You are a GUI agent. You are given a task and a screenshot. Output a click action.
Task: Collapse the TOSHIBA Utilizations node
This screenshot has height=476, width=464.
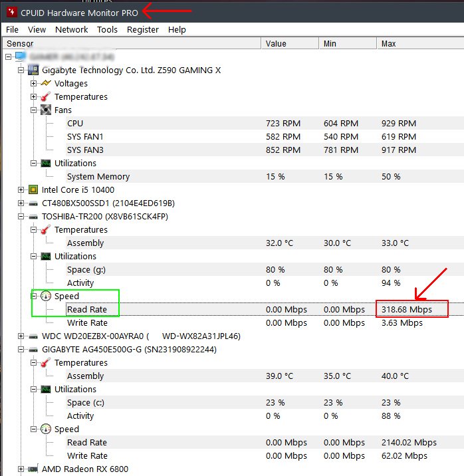(x=33, y=257)
